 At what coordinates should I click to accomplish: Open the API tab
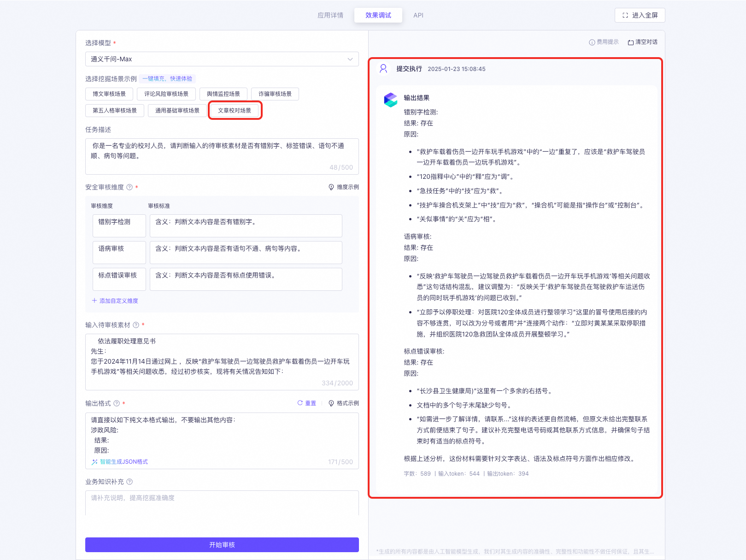pyautogui.click(x=418, y=15)
